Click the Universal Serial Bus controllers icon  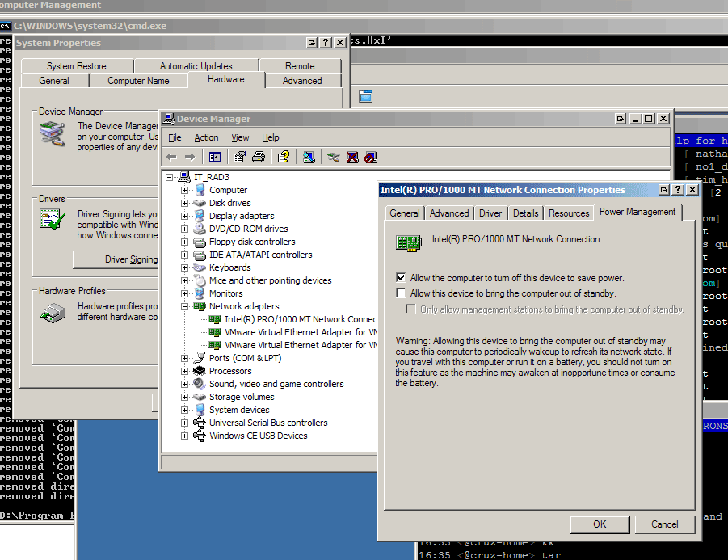coord(200,423)
